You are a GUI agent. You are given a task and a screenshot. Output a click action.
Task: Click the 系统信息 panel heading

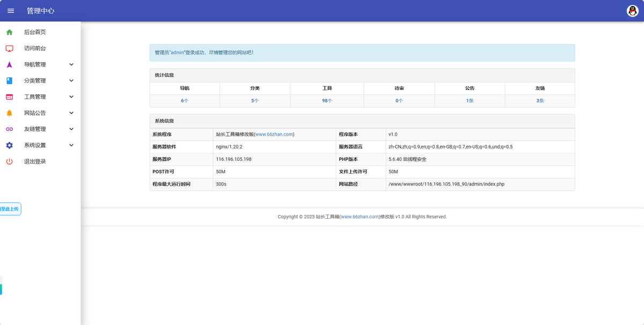coord(164,121)
